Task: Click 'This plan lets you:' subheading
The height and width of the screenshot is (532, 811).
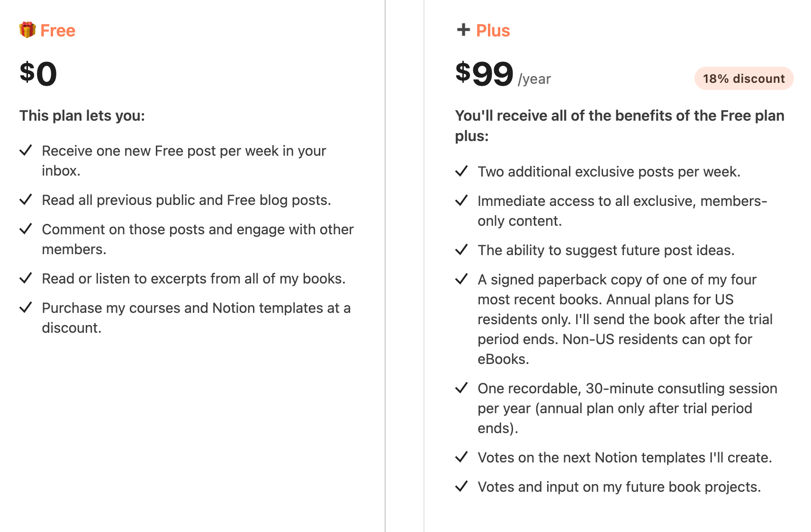Action: [82, 115]
